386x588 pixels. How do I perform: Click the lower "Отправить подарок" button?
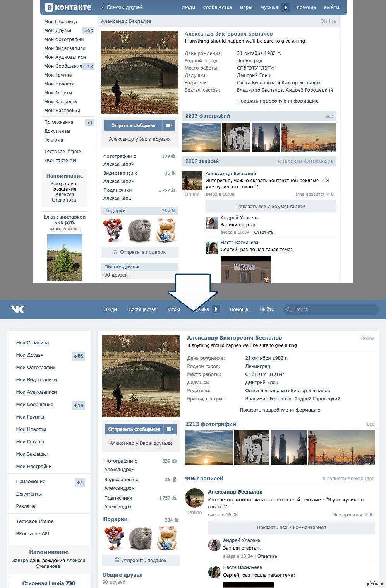coord(141,560)
